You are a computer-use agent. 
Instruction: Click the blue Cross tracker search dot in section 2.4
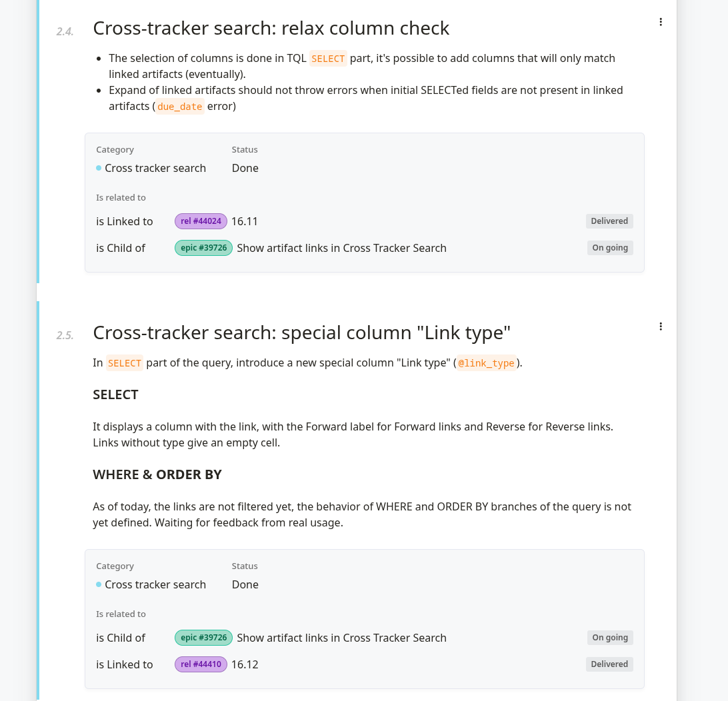99,168
